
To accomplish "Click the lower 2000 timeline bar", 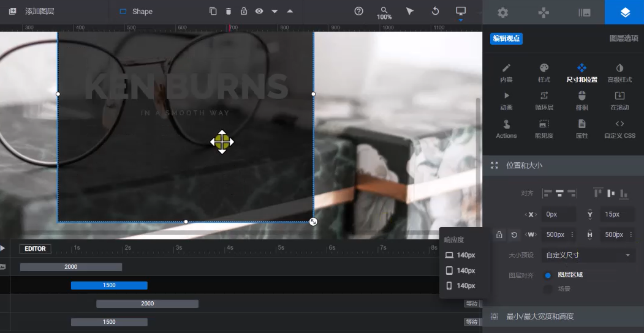I will [148, 304].
